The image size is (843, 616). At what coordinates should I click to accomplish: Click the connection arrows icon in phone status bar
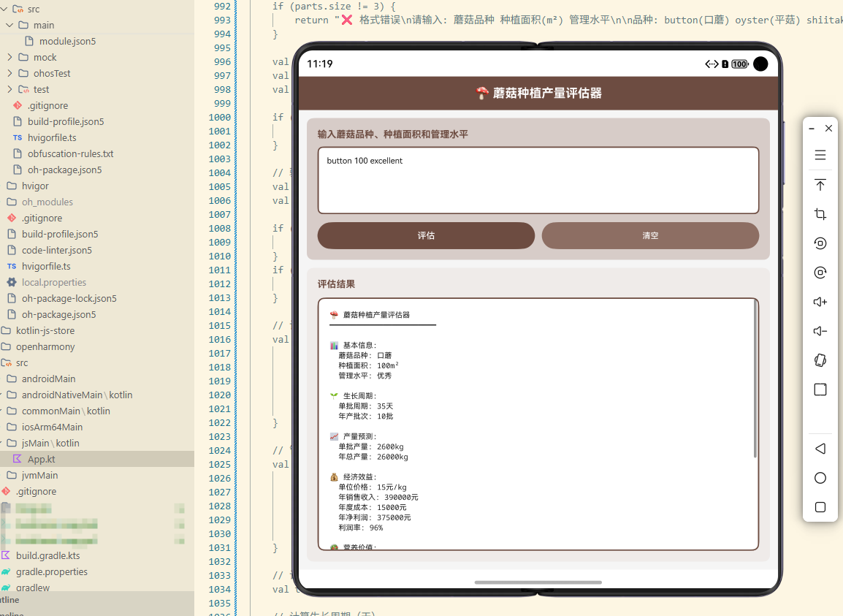[x=712, y=64]
